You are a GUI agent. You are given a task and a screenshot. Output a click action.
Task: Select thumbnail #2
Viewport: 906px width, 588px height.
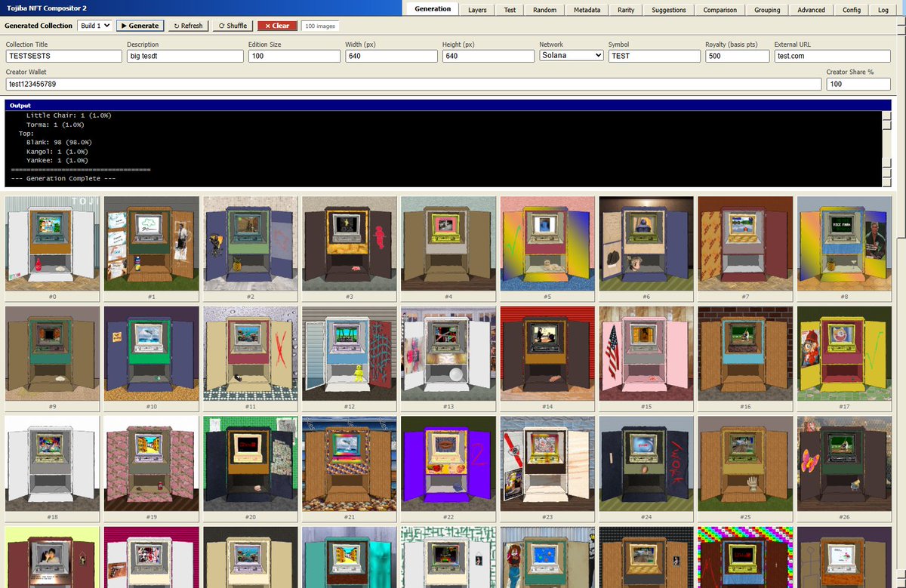click(x=251, y=249)
